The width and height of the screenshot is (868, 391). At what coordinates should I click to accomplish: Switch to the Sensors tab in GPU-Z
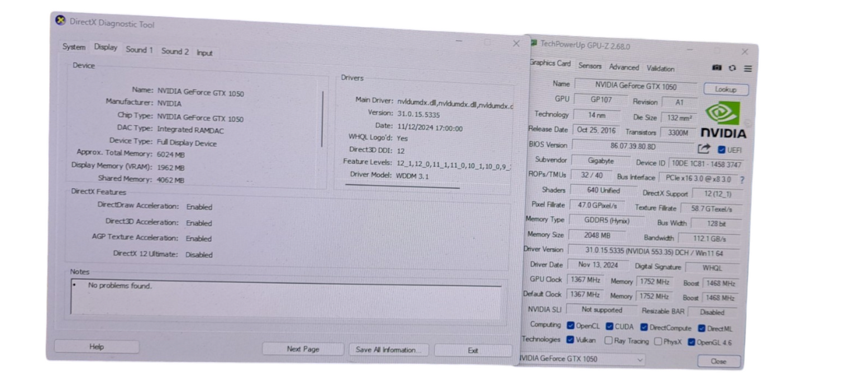pyautogui.click(x=590, y=66)
